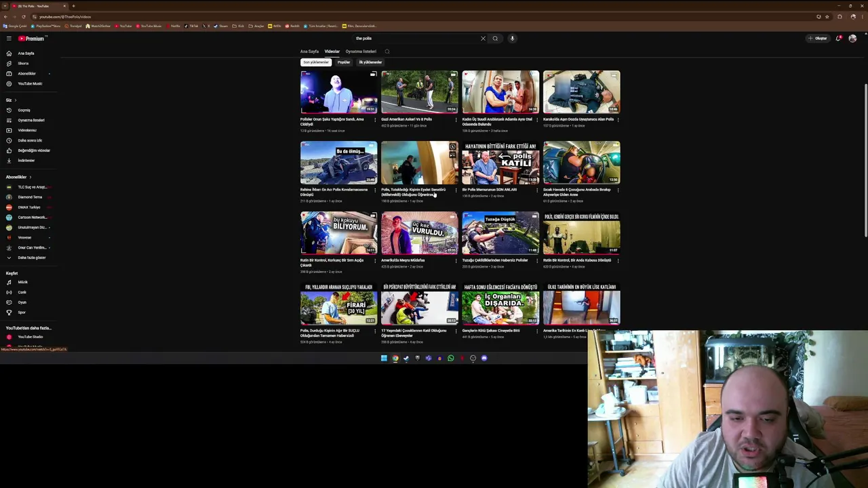Open thumbnail captioned 'İç Organları DIŞARIDA'
Viewport: 868px width, 488px height.
point(500,304)
